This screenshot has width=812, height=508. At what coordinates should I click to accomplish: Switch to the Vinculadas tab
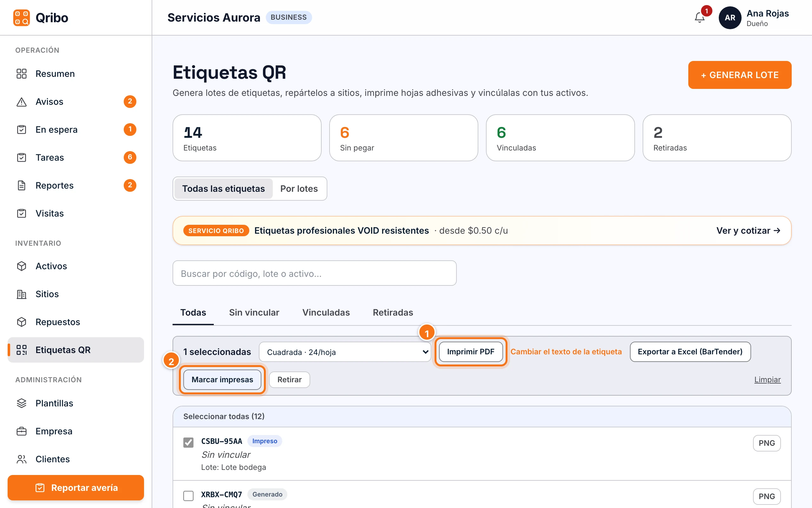click(326, 312)
